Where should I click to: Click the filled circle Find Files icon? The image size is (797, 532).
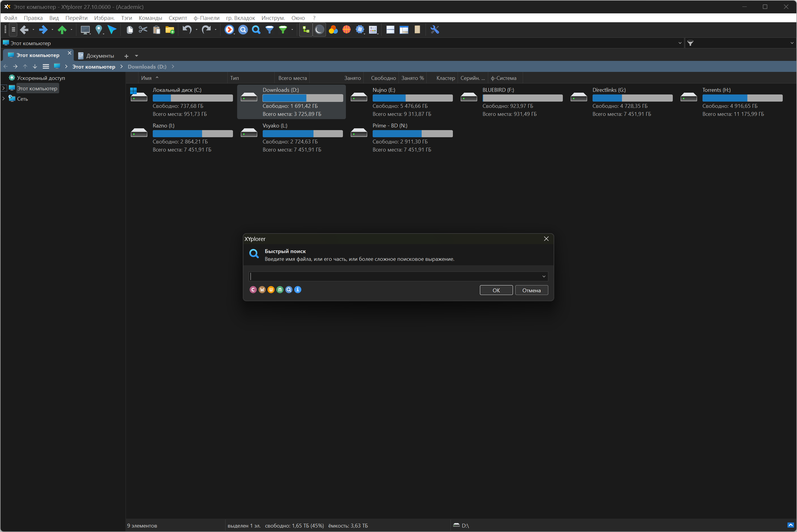(x=243, y=30)
